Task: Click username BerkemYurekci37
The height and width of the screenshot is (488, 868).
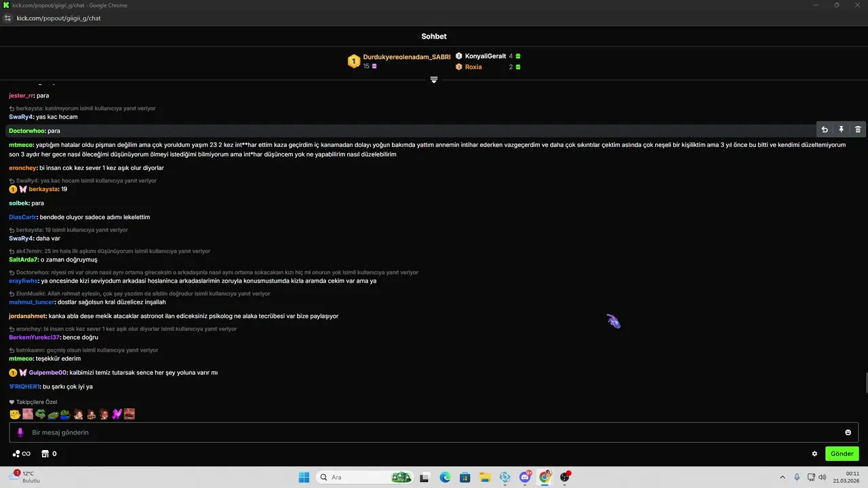Action: (35, 338)
